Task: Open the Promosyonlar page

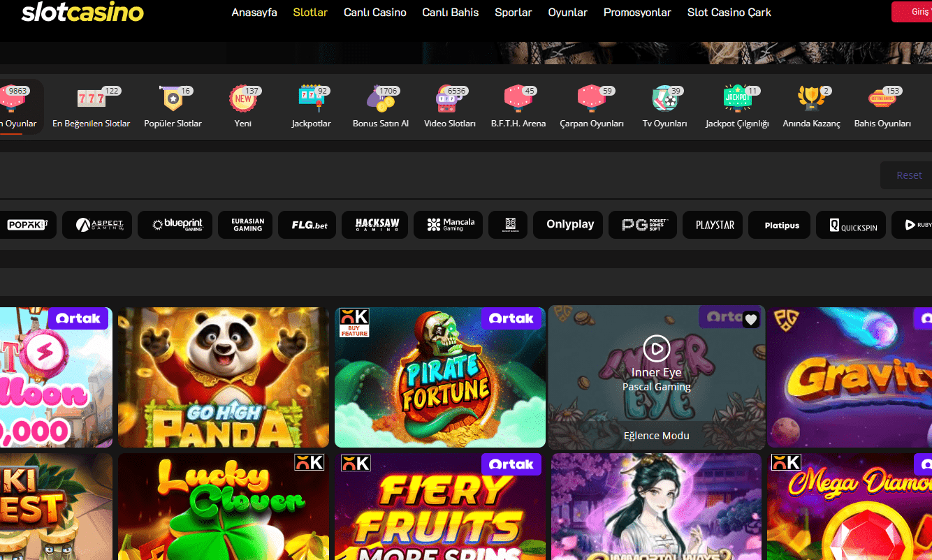Action: (x=636, y=12)
